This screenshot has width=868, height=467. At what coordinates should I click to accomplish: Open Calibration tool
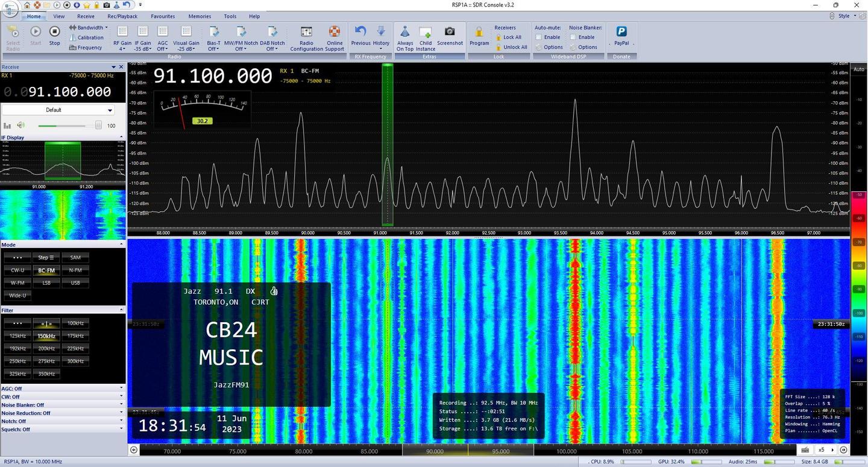[x=86, y=37]
